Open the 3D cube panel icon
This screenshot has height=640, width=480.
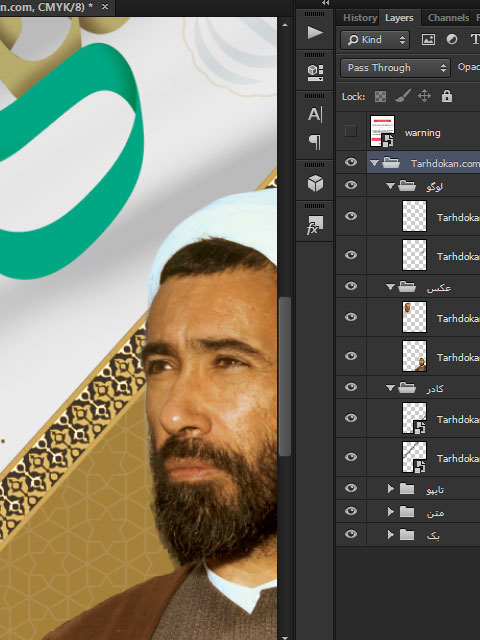click(315, 183)
